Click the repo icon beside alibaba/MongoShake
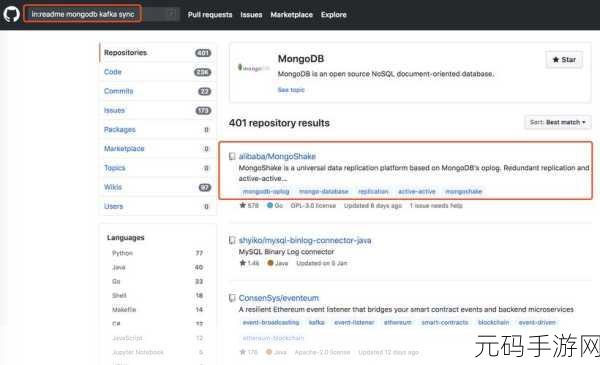Viewport: 600px width, 365px height. click(232, 156)
